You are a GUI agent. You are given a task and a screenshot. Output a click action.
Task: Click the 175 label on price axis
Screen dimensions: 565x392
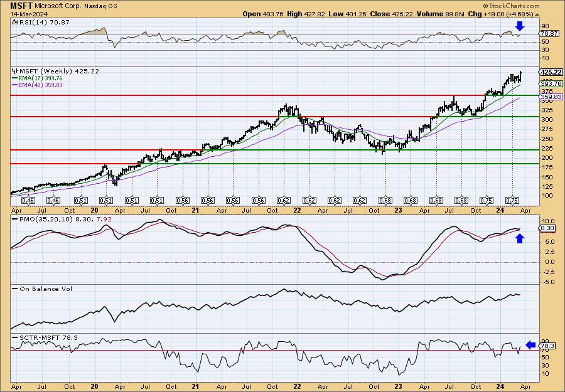point(547,167)
